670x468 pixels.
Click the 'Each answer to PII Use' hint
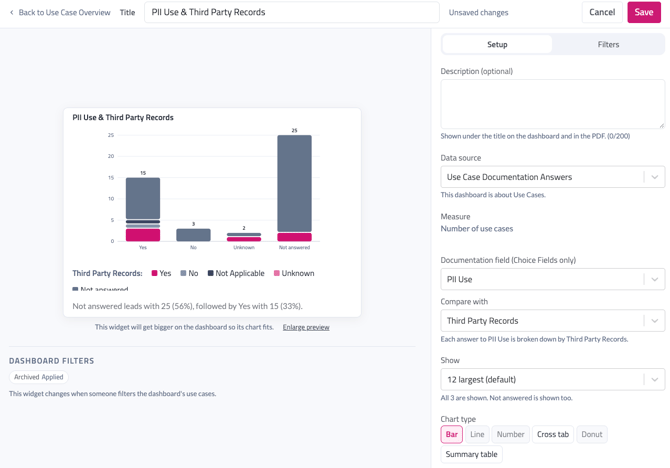pos(534,339)
